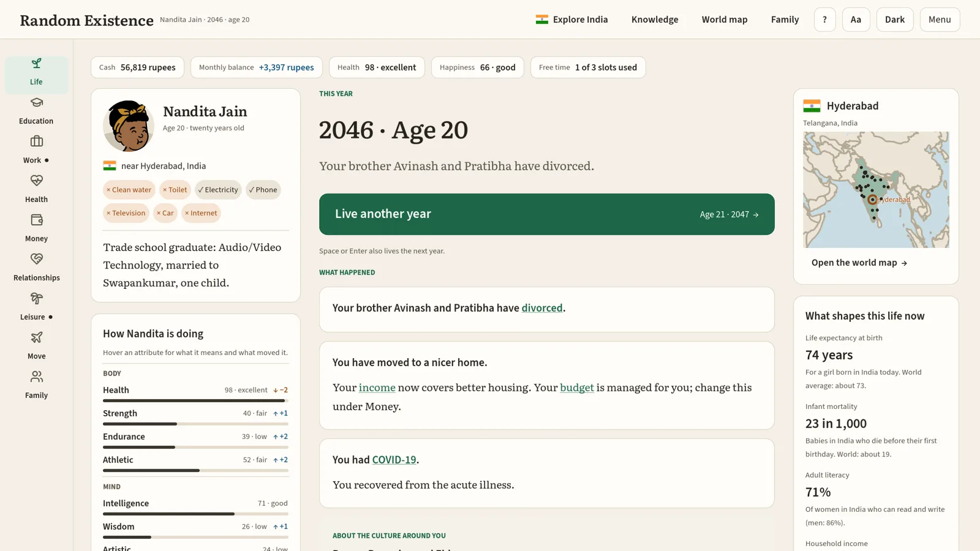Click the Cash 56,819 rupees chip
The width and height of the screenshot is (980, 551).
pos(137,67)
